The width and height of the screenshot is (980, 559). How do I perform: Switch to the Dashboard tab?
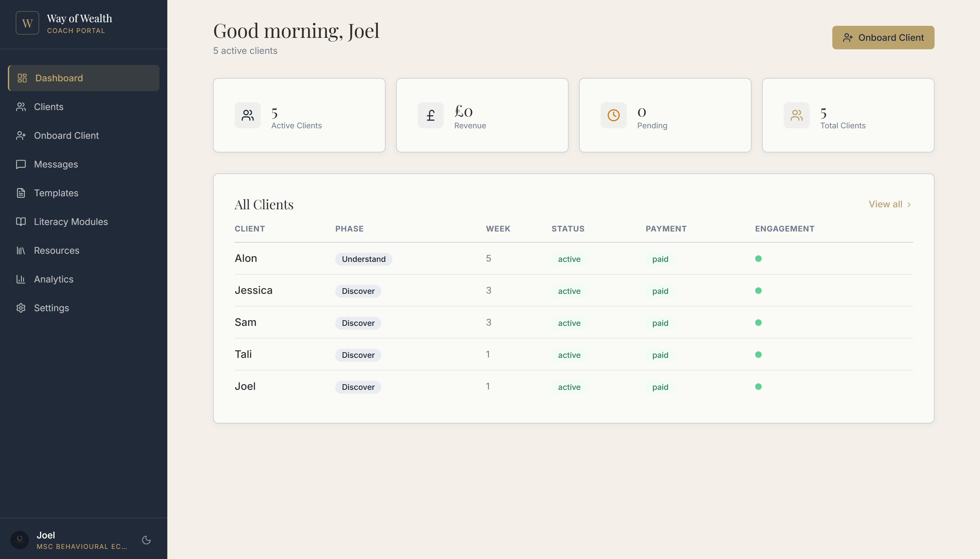(x=59, y=78)
